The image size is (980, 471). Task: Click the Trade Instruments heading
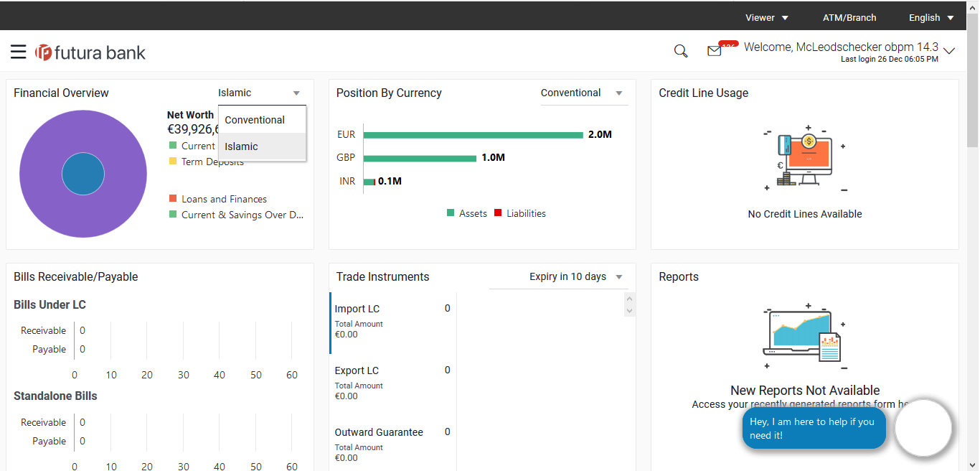[383, 276]
